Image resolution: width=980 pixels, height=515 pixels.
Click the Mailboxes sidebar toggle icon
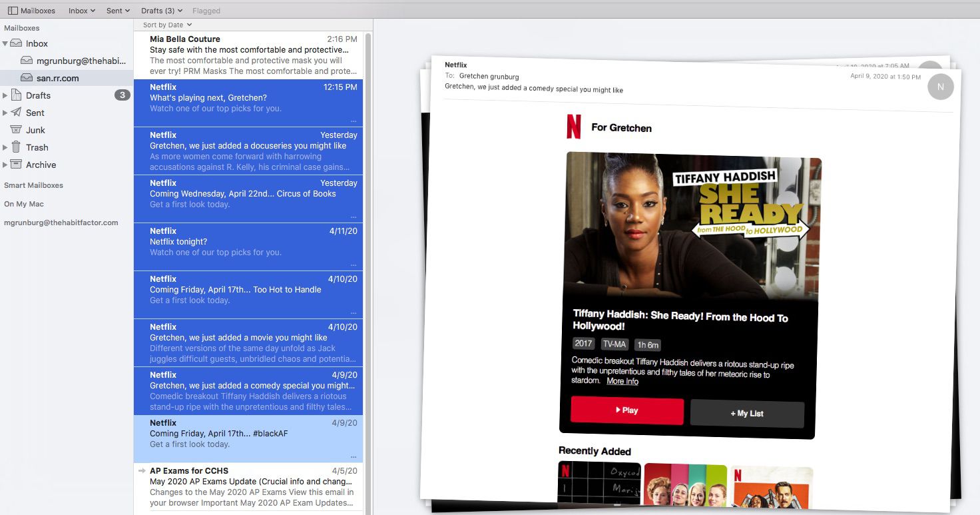click(13, 11)
